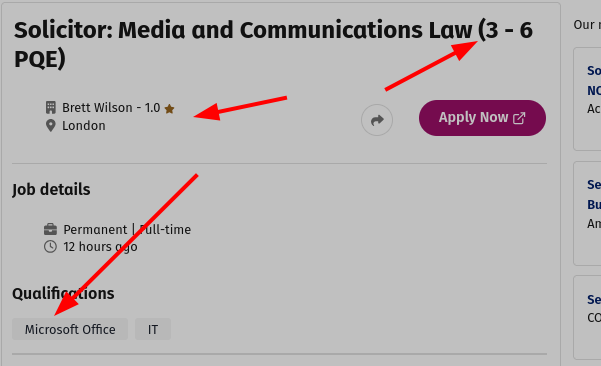Click the Permanent | Full-time text
Image resolution: width=601 pixels, height=366 pixels.
pyautogui.click(x=127, y=230)
